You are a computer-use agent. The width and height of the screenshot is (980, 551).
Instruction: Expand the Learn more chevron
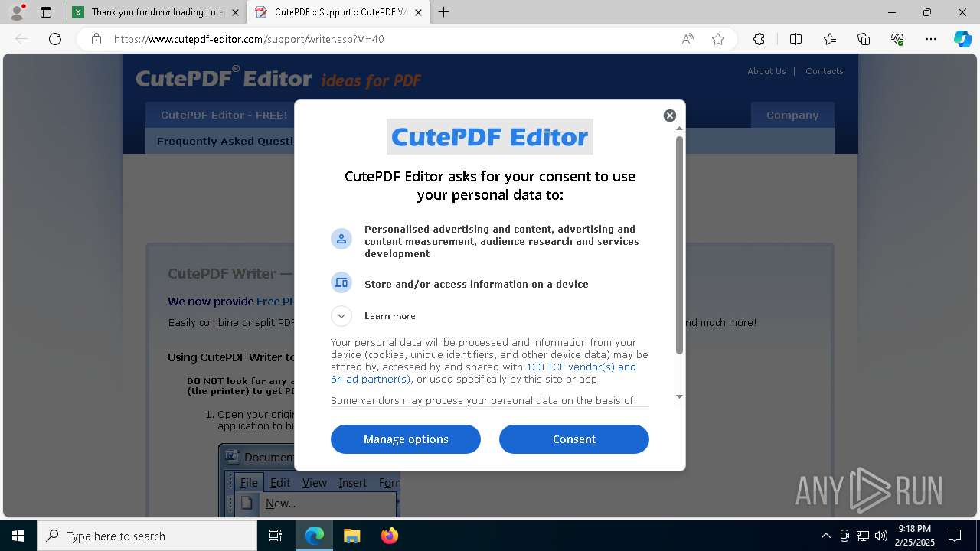click(x=341, y=316)
